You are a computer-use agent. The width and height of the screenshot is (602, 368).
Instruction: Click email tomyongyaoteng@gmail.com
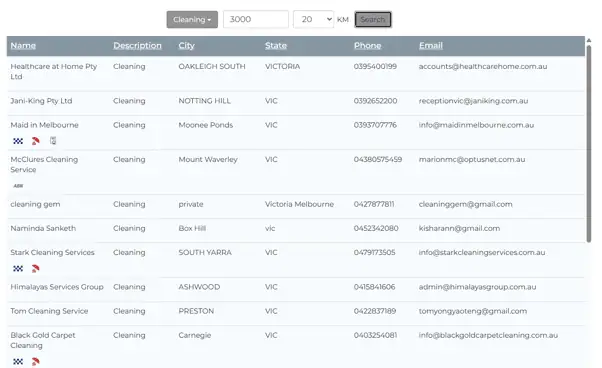click(473, 311)
